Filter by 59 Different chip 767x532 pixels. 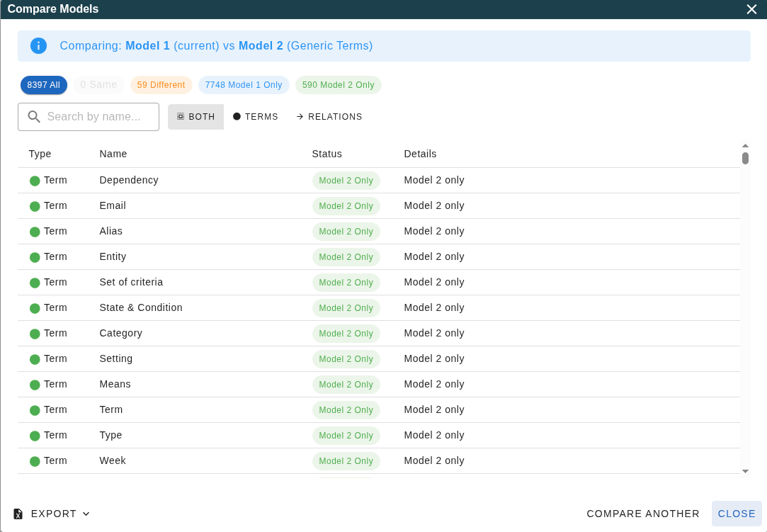coord(161,85)
